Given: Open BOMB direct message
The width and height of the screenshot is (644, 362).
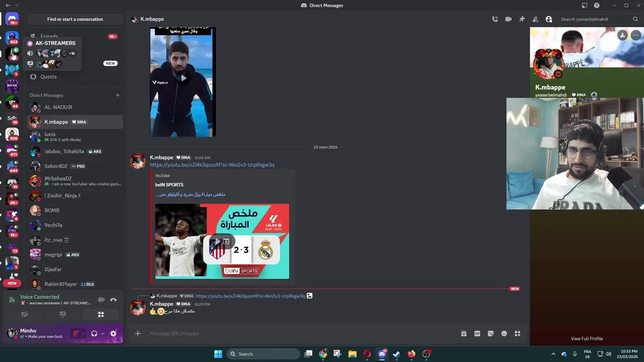Looking at the screenshot, I should pyautogui.click(x=74, y=210).
